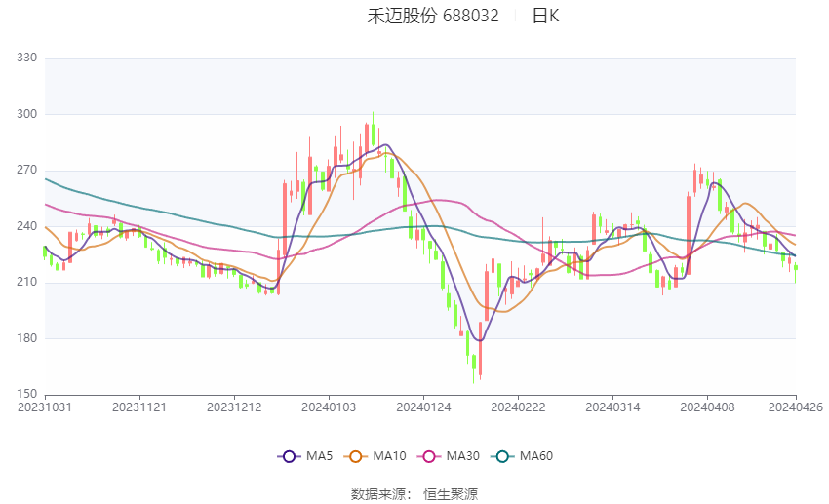This screenshot has height=504, width=829.
Task: Click the 300 price axis label
Action: click(27, 114)
